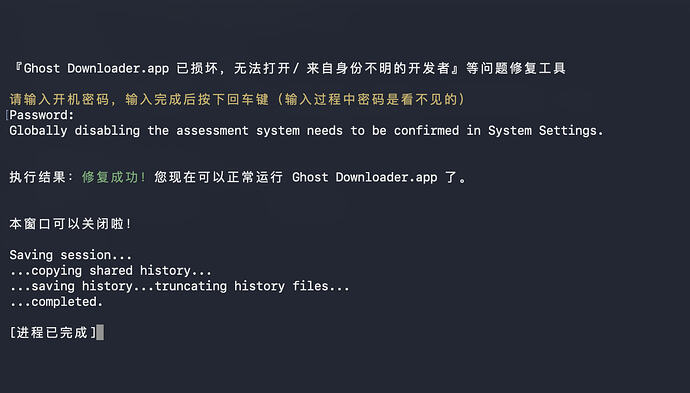
Task: Click the green 修复成功! text
Action: pos(114,177)
